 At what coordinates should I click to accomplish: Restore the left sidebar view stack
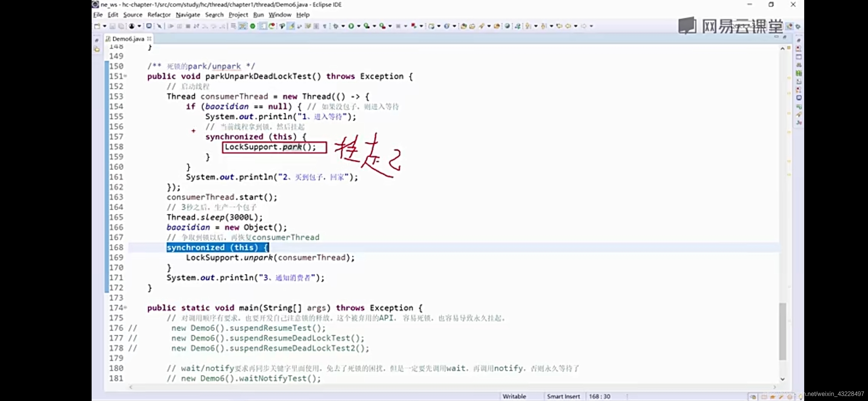pyautogui.click(x=96, y=40)
